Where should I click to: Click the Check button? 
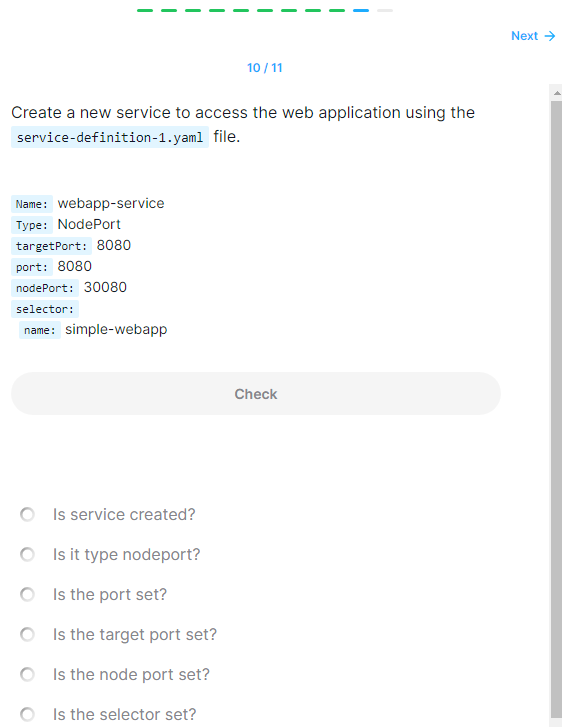point(256,394)
